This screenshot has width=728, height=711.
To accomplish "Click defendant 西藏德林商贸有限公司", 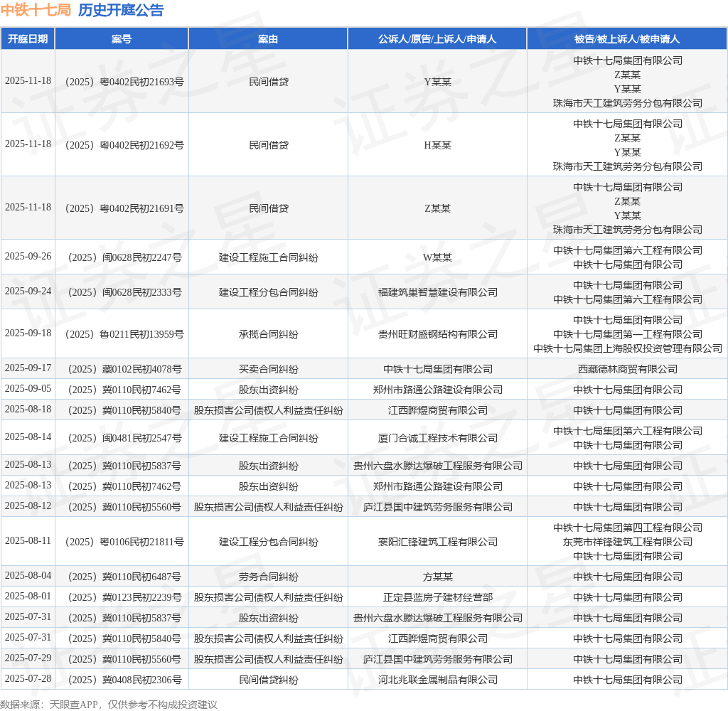I will click(x=627, y=369).
